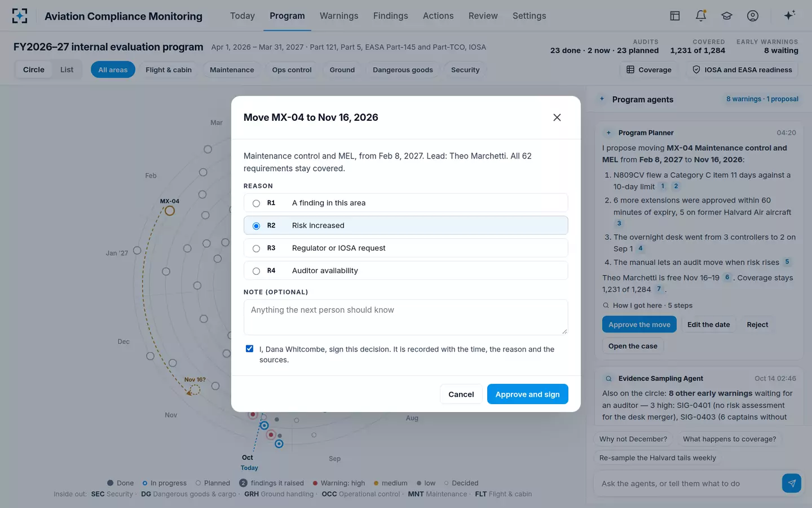The image size is (812, 508).
Task: Go to the Today tab
Action: (x=242, y=16)
